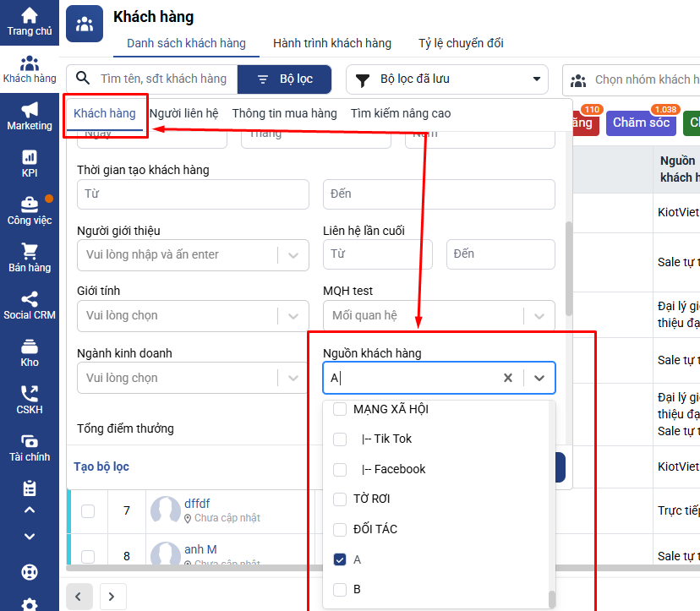The height and width of the screenshot is (611, 700).
Task: Open the Marketing megaphone icon
Action: click(30, 111)
